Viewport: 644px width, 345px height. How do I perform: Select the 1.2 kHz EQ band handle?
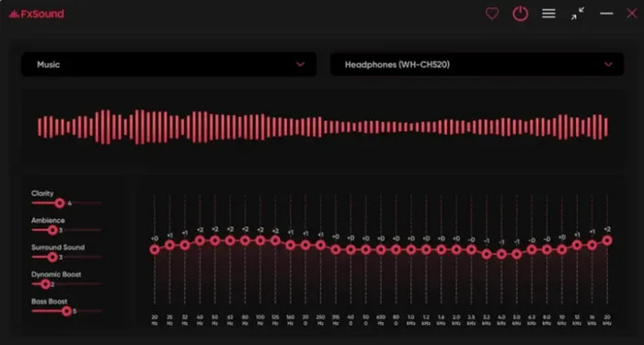[426, 249]
